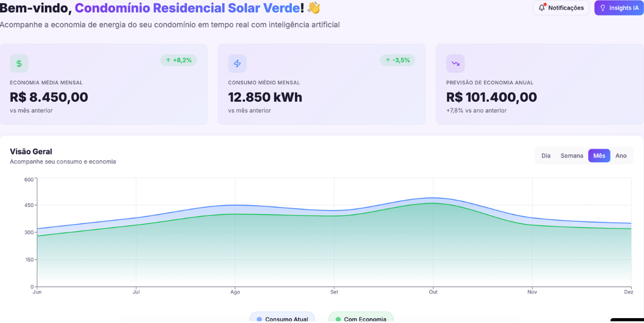This screenshot has width=644, height=323.
Task: Click the 12.850 kWh consumption value
Action: (265, 97)
